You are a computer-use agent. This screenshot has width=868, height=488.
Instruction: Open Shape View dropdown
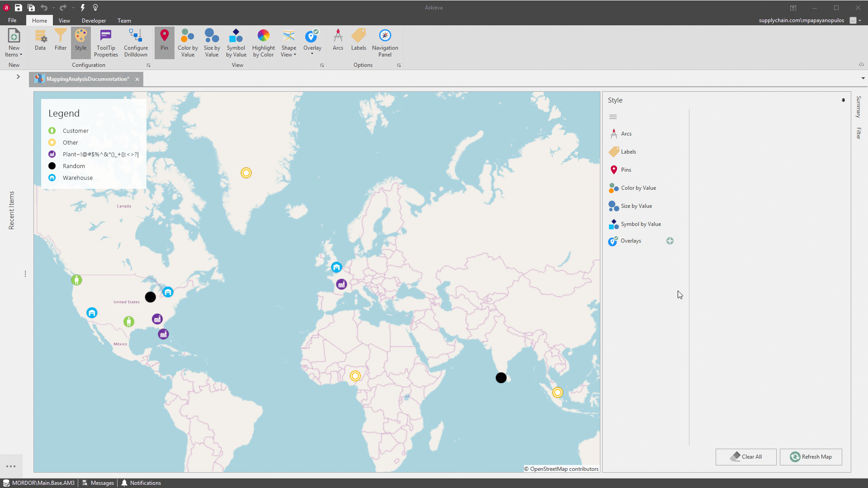point(288,42)
